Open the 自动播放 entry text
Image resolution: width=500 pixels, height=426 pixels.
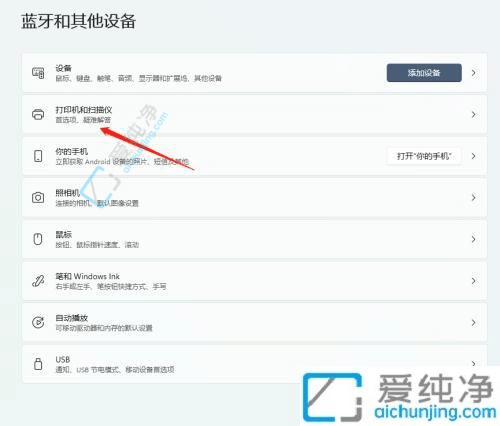pyautogui.click(x=72, y=318)
